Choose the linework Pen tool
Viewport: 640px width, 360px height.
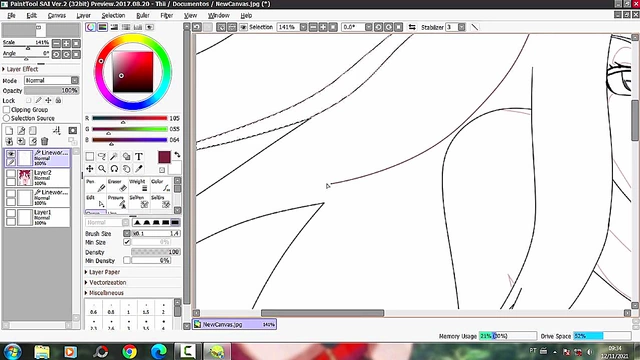point(96,185)
